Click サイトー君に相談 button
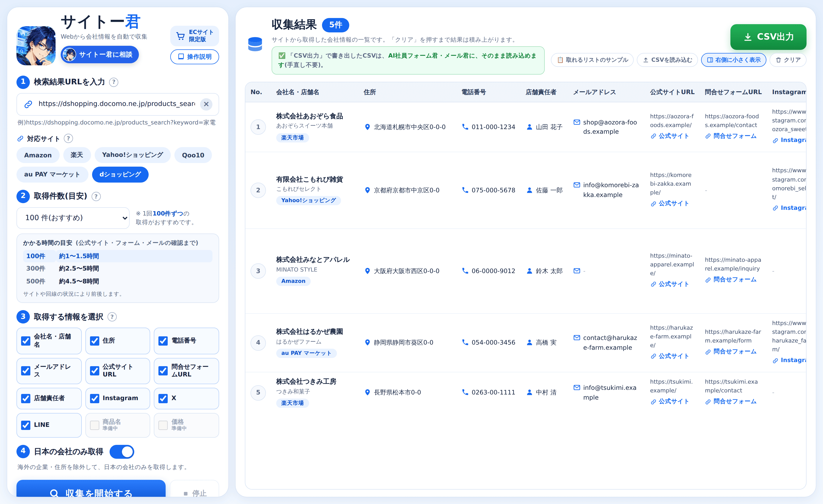This screenshot has width=823, height=504. click(100, 55)
